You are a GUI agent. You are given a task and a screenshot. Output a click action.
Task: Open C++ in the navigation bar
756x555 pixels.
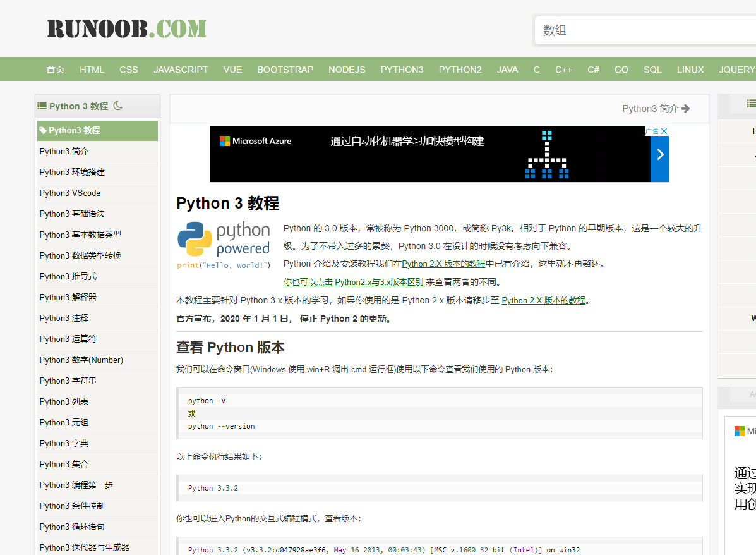tap(563, 70)
